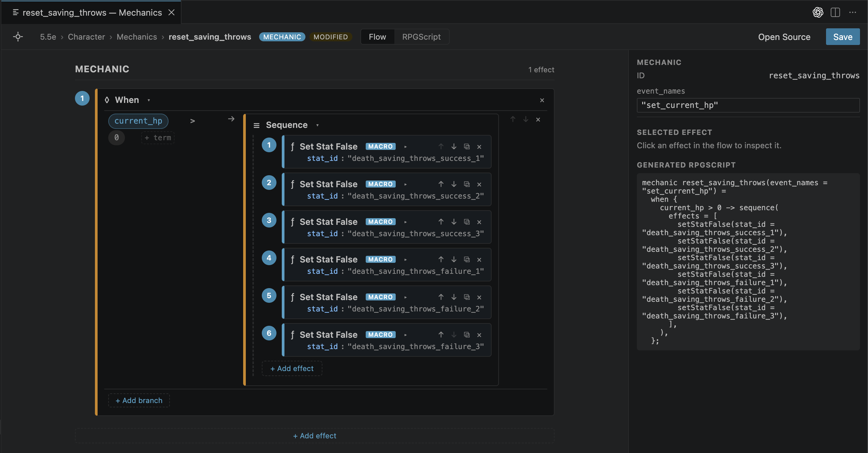Move failure_3 effect up
The height and width of the screenshot is (453, 868).
(x=441, y=335)
